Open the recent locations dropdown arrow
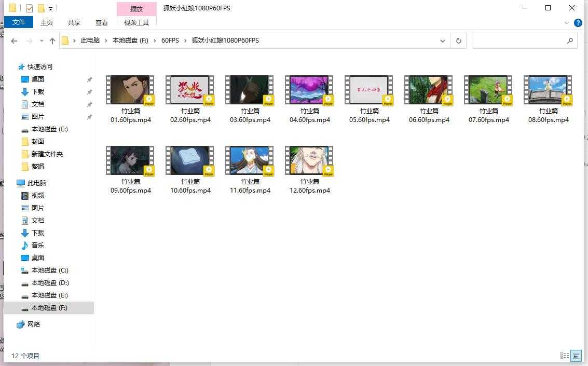The width and height of the screenshot is (588, 366). click(41, 41)
